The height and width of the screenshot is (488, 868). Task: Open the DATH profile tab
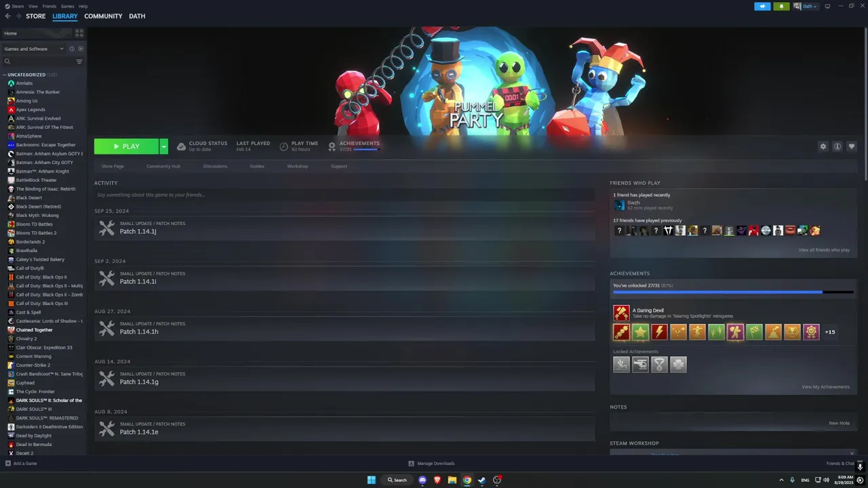coord(137,16)
